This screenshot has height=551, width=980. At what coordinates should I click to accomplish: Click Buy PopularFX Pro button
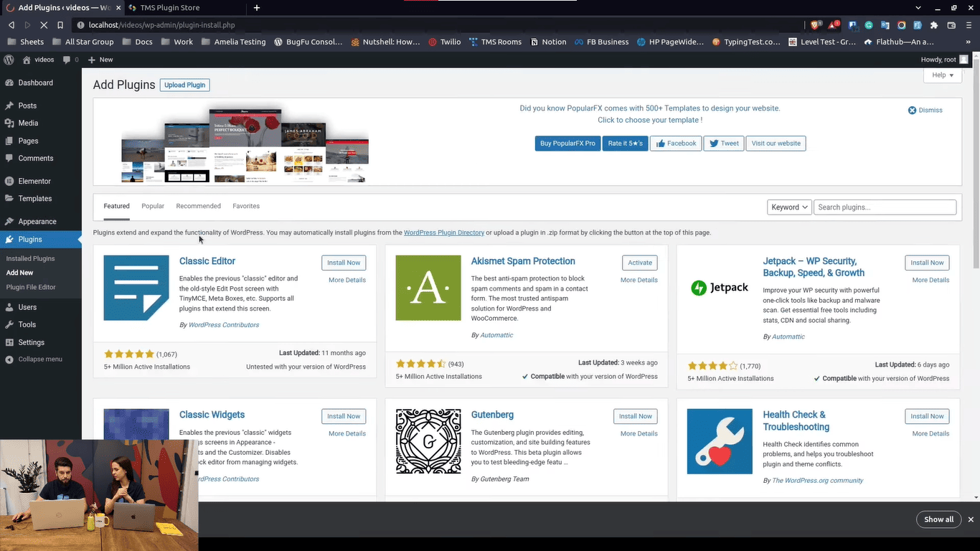567,143
